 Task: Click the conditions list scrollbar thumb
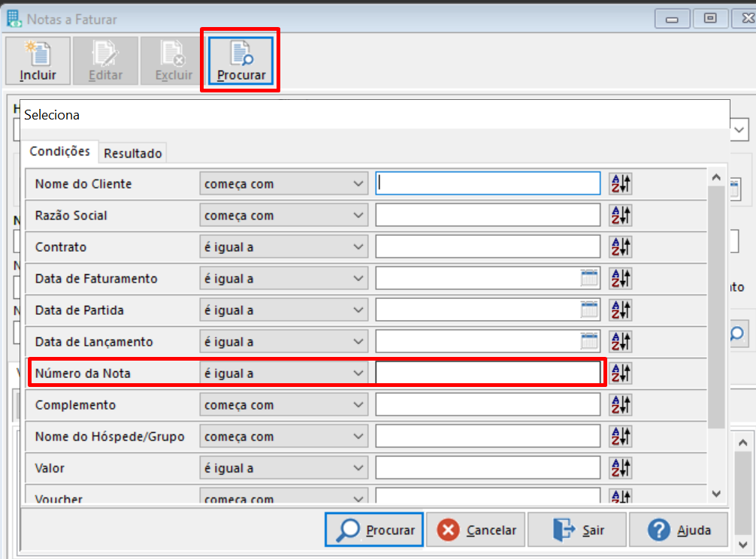click(716, 307)
